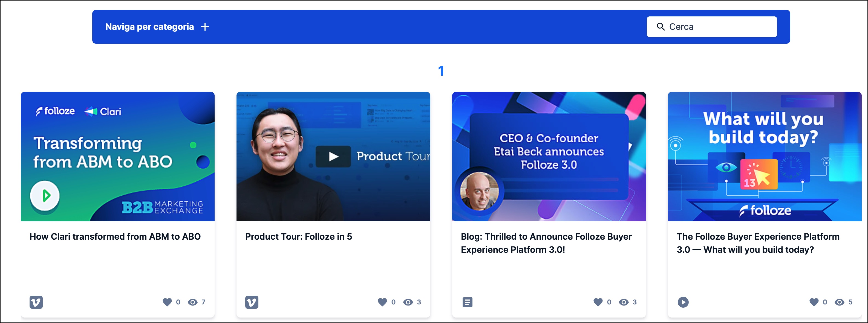Expand Naviga per categoria plus icon
Viewport: 868px width, 323px height.
205,27
